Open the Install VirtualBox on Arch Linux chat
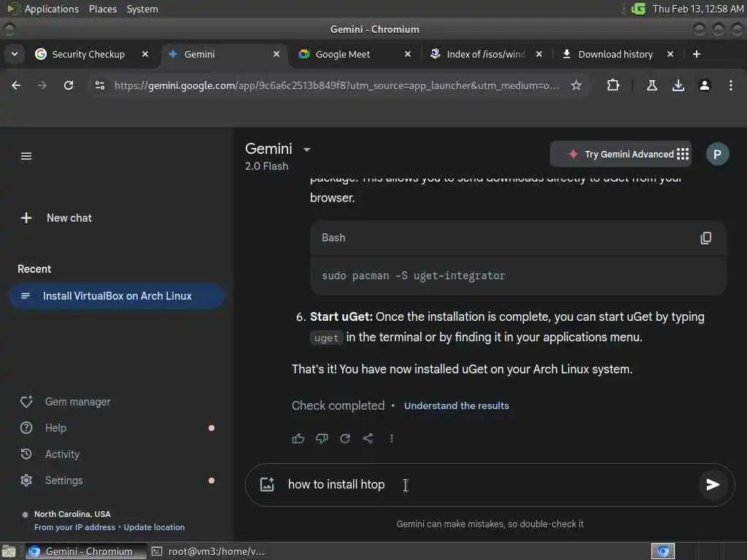The image size is (747, 560). [117, 296]
